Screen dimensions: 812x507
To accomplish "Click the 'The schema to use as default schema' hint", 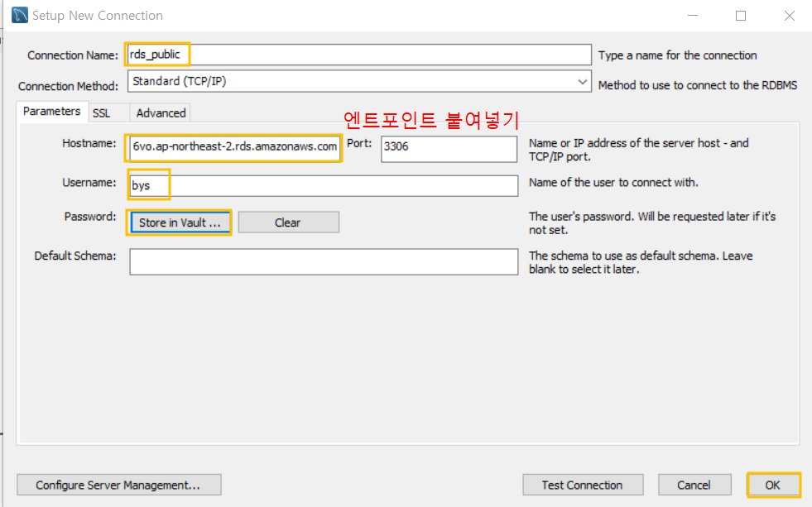I will click(641, 262).
